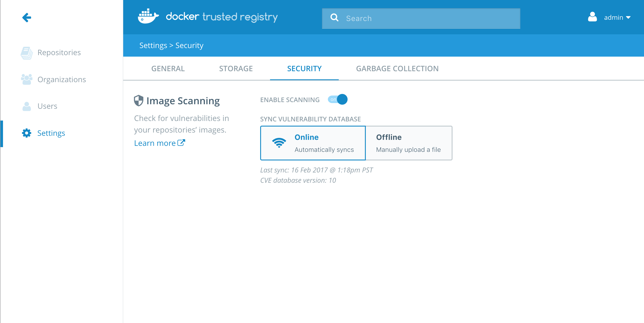The width and height of the screenshot is (644, 323).
Task: Click the admin user avatar icon
Action: click(592, 17)
